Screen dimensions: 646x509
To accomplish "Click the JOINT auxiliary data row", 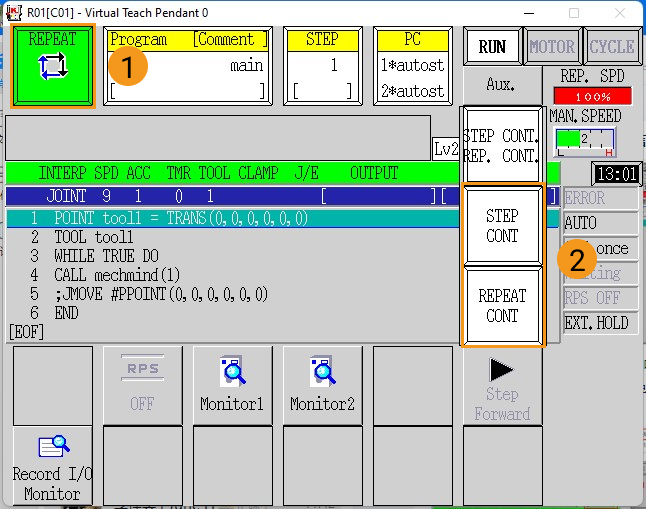I will (233, 196).
